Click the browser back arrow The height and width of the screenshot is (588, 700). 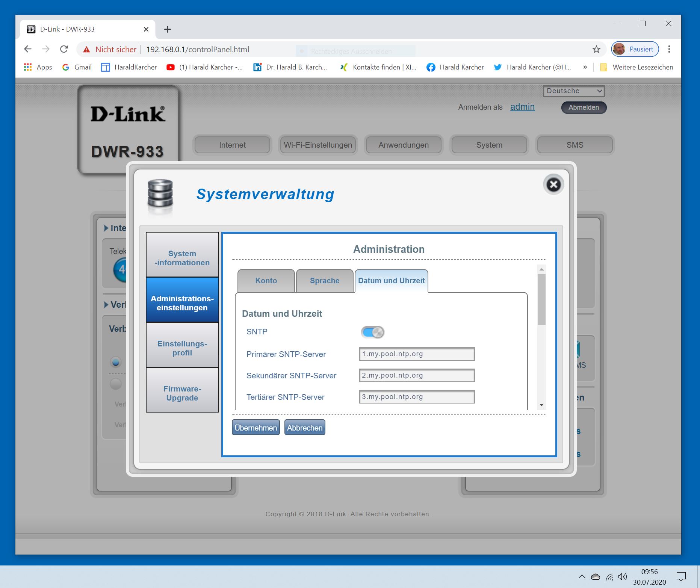pos(28,49)
